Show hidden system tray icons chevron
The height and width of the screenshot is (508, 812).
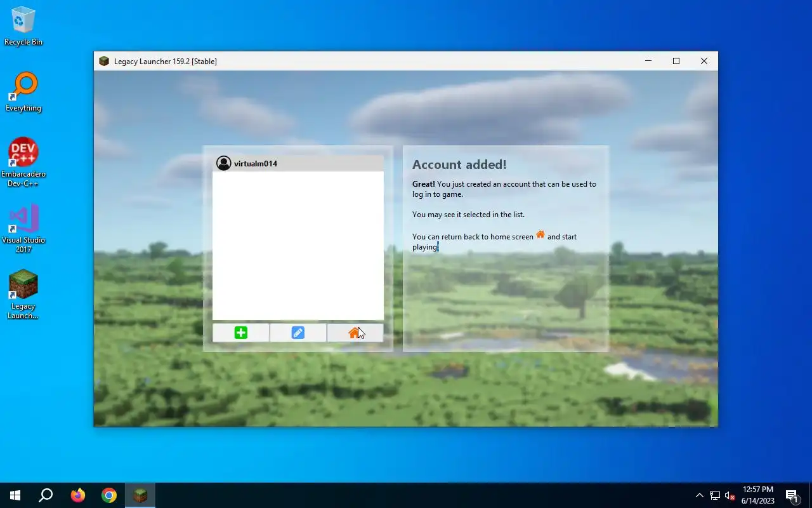(x=700, y=495)
